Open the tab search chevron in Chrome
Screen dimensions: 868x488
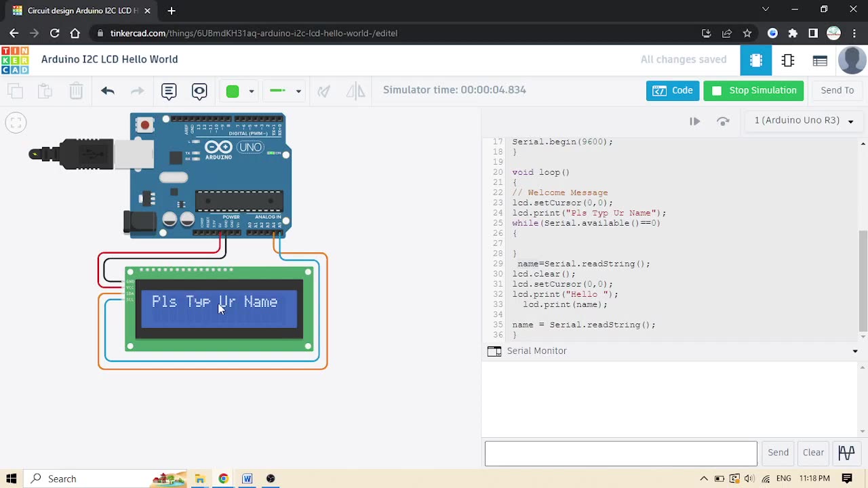click(766, 9)
